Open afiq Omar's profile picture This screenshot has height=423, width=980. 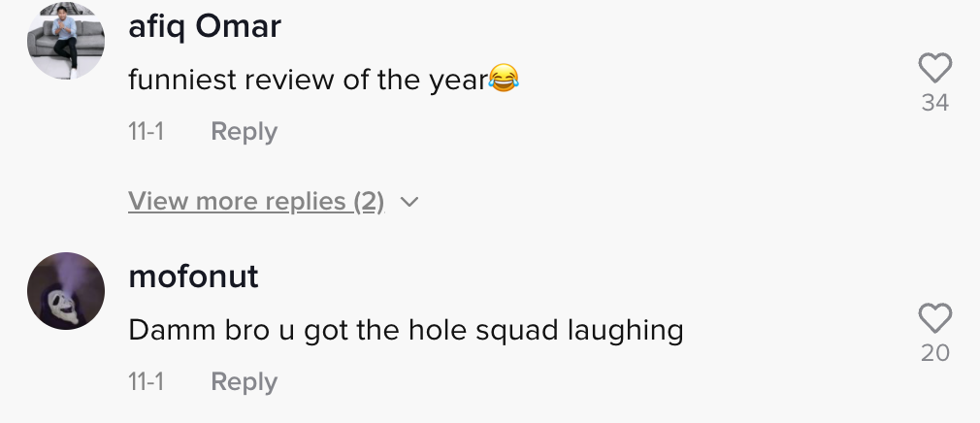tap(66, 41)
